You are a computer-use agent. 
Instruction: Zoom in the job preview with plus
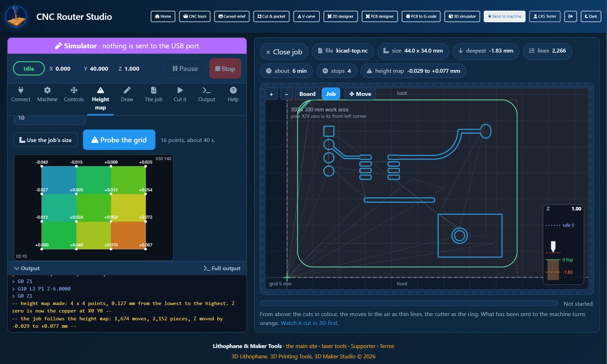[x=271, y=94]
